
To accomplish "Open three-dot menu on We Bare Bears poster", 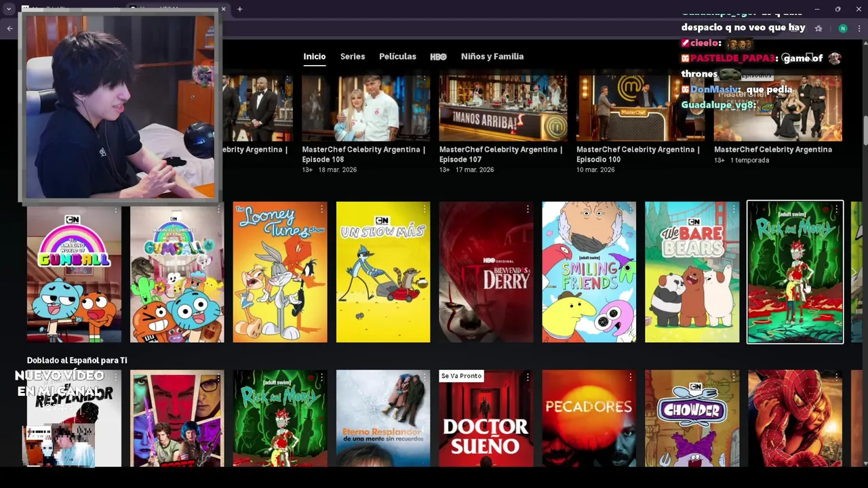I will pyautogui.click(x=734, y=210).
